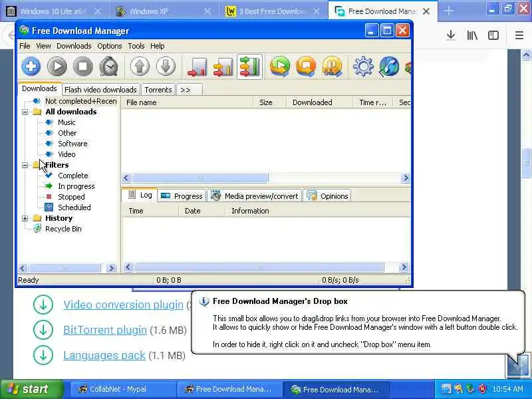The height and width of the screenshot is (399, 532).
Task: Switch to Windows XP browser tab
Action: (164, 11)
